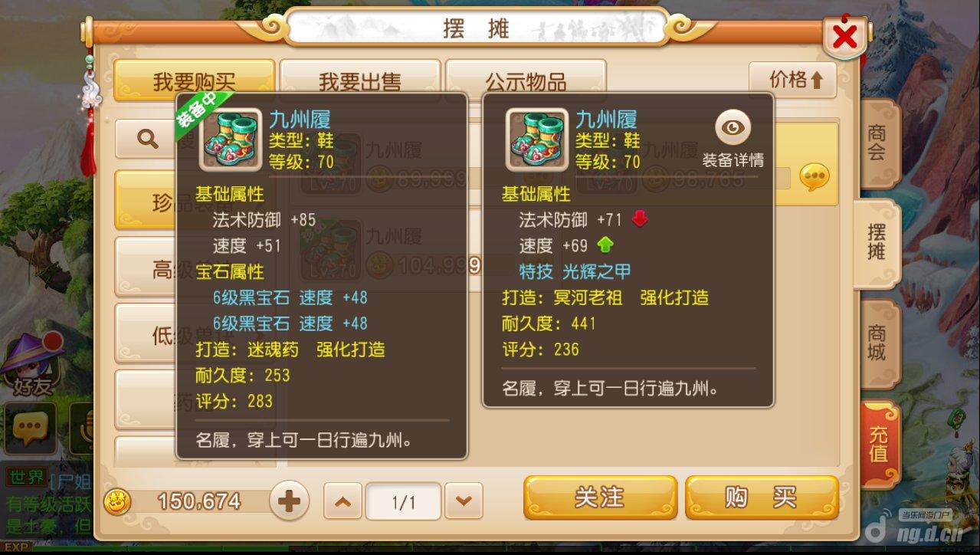980x555 pixels.
Task: Add gold with the plus button
Action: [x=289, y=501]
